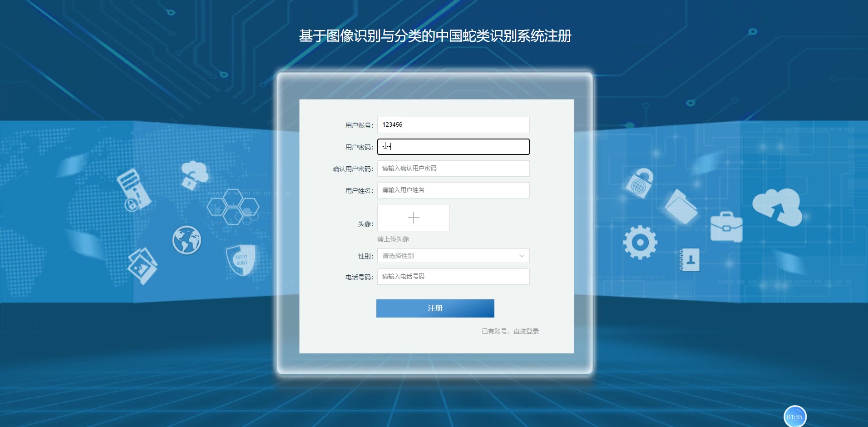This screenshot has height=427, width=868.
Task: Focus the 电话号码 input field
Action: [453, 277]
